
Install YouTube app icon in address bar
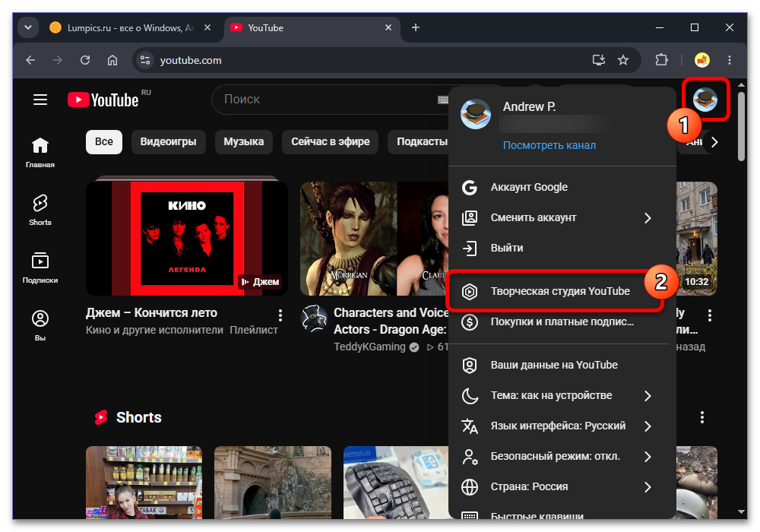[x=599, y=60]
